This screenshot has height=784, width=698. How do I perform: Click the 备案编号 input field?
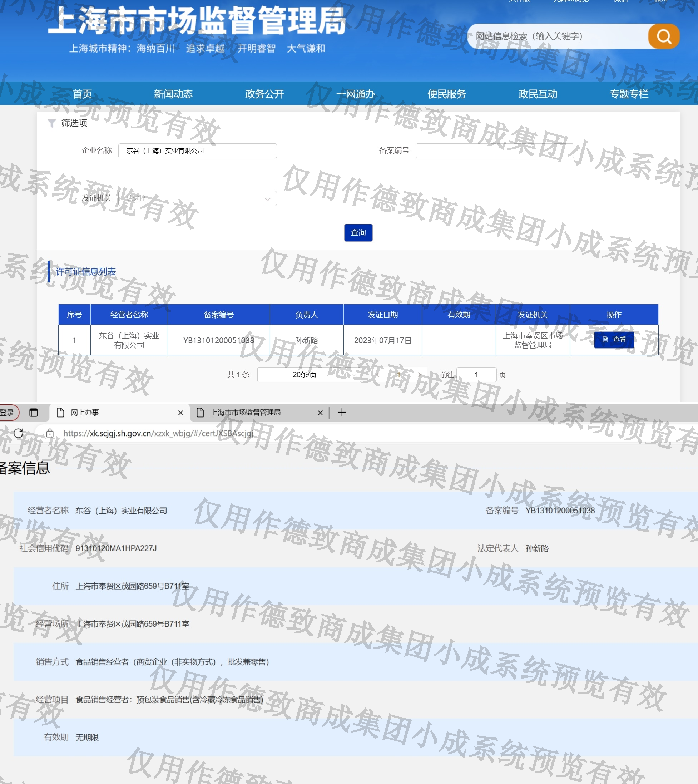(495, 151)
